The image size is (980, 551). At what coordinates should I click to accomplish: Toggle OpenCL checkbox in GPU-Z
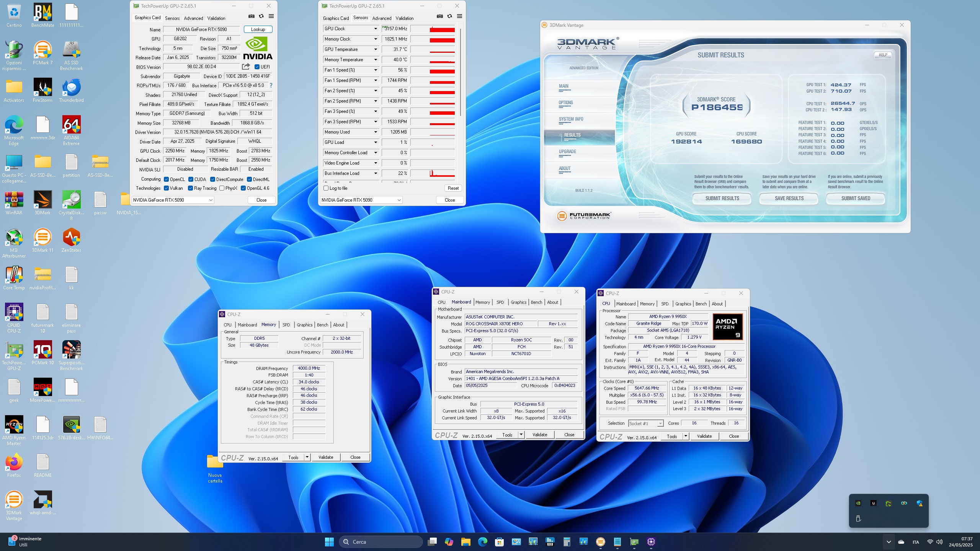click(x=166, y=179)
